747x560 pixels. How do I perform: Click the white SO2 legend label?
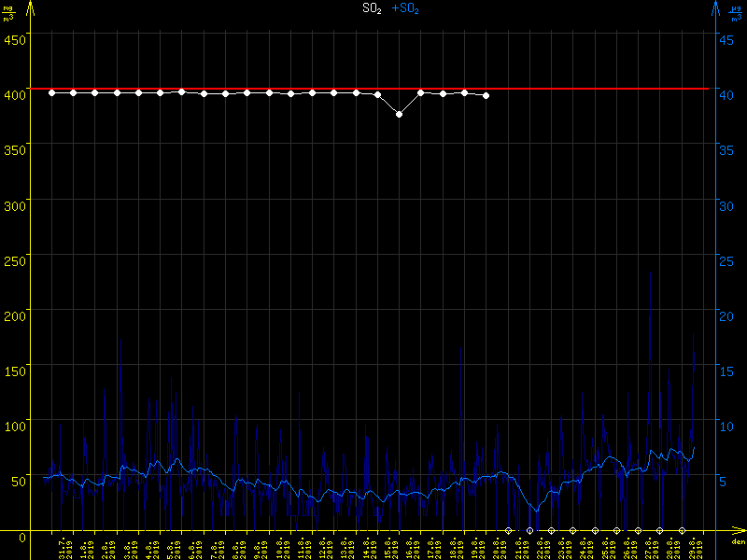click(373, 8)
